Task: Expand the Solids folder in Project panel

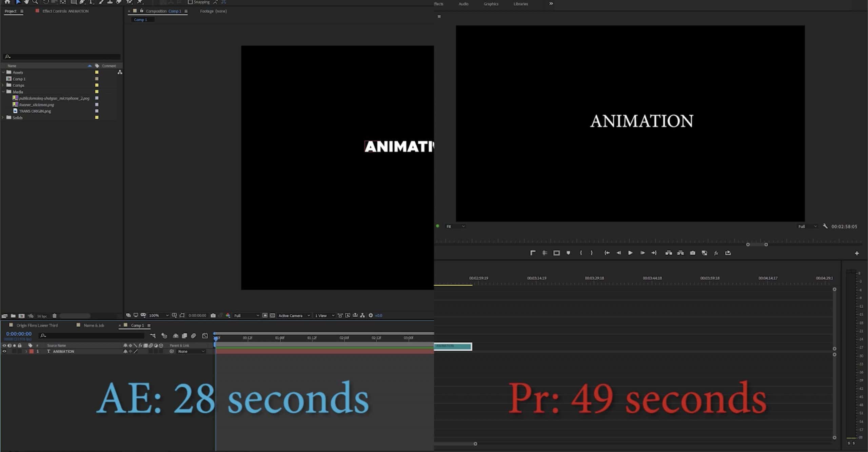Action: point(3,117)
